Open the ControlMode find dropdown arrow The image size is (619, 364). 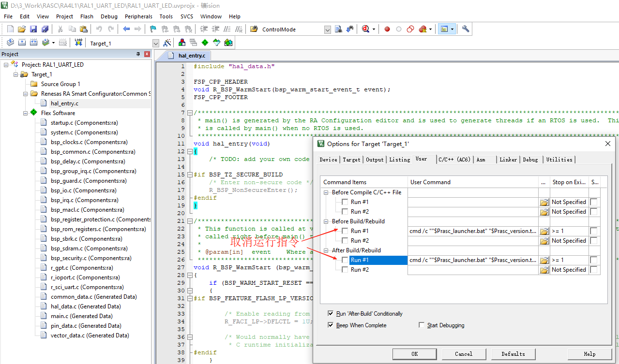coord(329,29)
